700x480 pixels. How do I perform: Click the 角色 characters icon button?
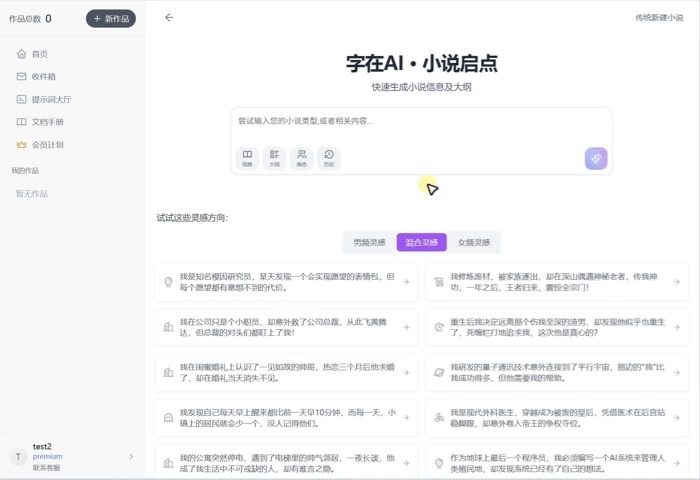point(302,158)
